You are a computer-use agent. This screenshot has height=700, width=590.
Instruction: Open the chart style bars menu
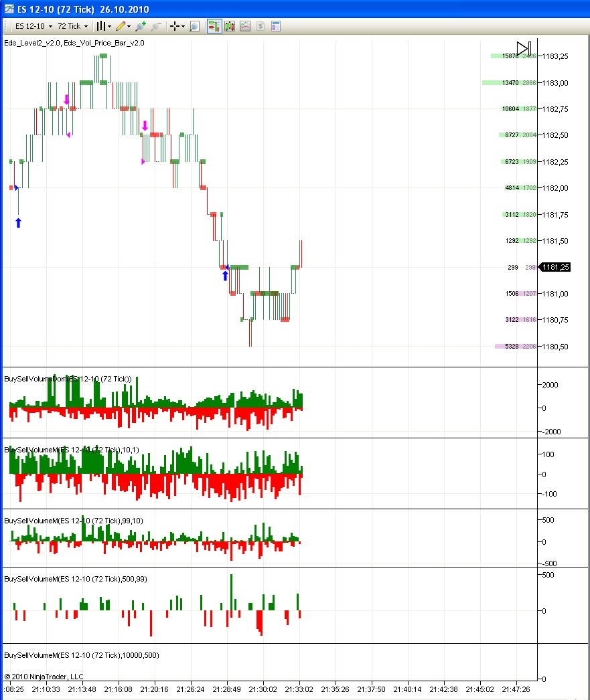click(101, 26)
